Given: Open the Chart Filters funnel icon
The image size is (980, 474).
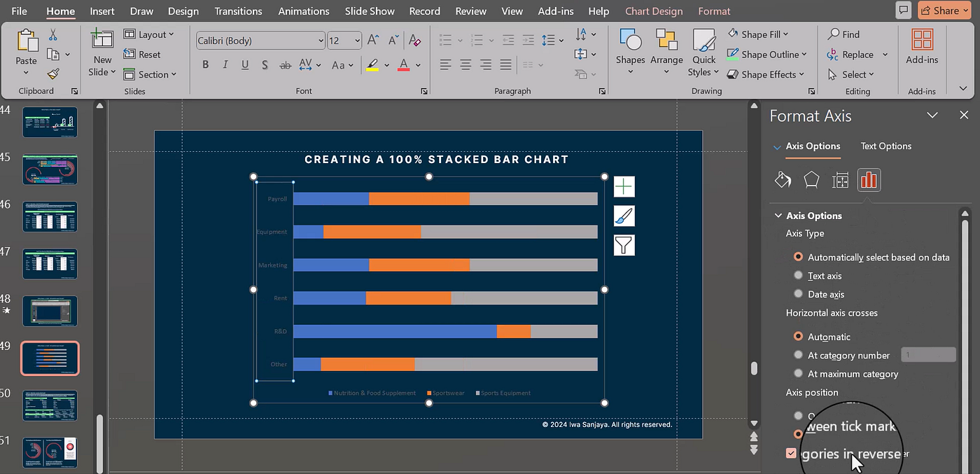Looking at the screenshot, I should (623, 244).
